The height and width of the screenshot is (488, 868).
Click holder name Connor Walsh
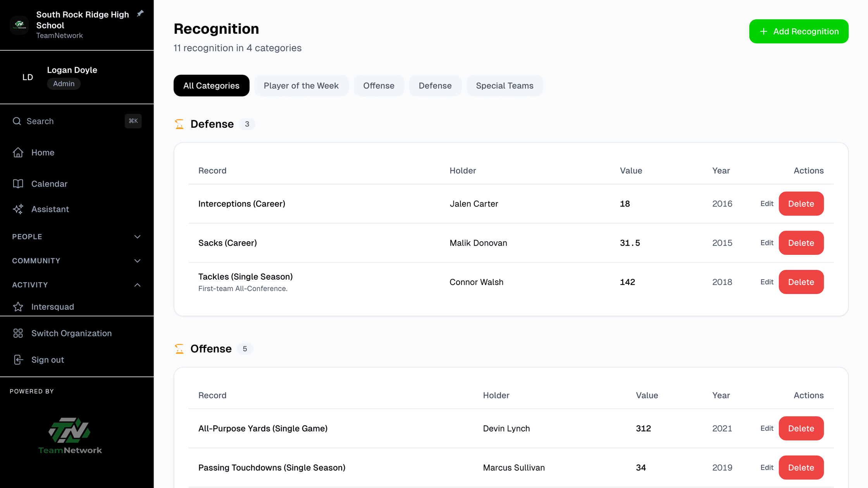pos(477,282)
